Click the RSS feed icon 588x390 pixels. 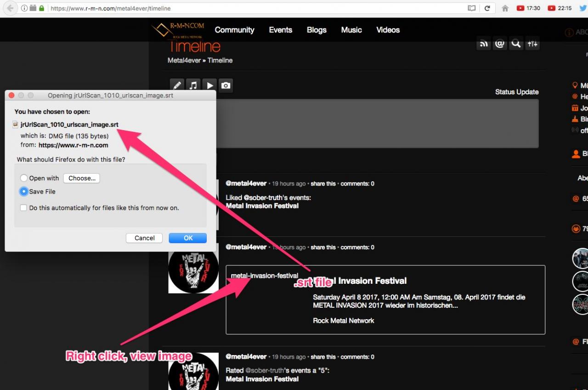pos(484,44)
